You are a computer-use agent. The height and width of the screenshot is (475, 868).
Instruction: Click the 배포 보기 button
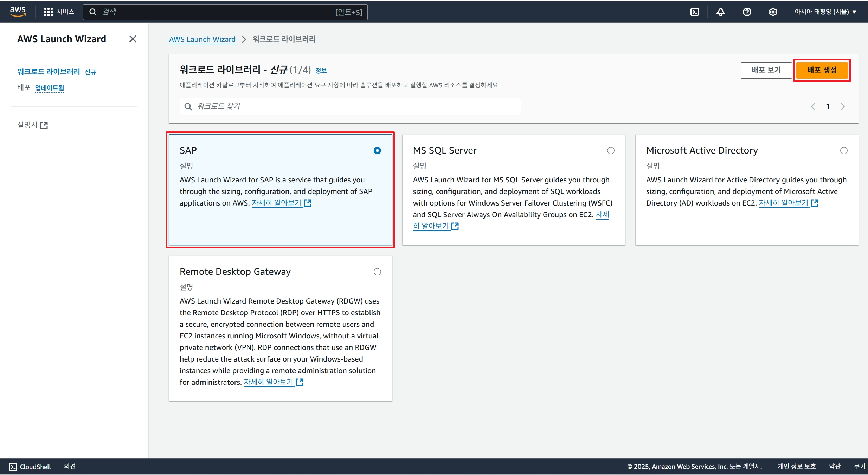(766, 70)
